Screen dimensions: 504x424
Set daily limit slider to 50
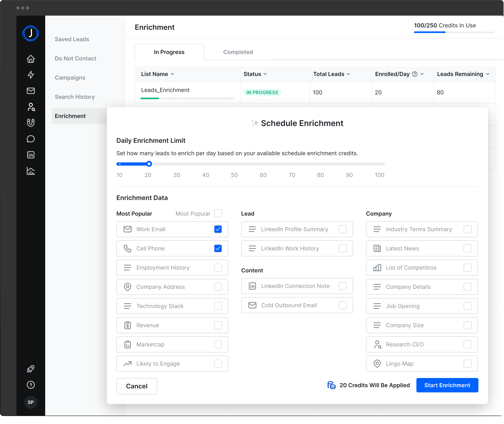coord(236,164)
